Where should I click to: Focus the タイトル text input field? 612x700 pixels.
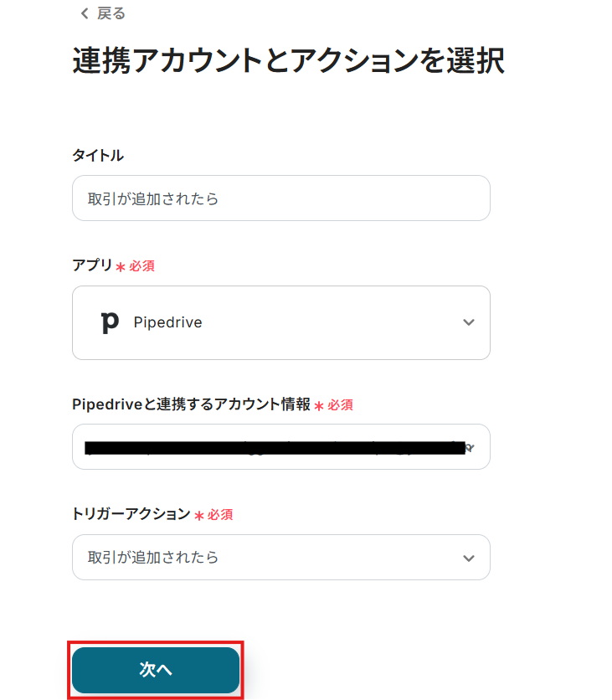(x=280, y=198)
